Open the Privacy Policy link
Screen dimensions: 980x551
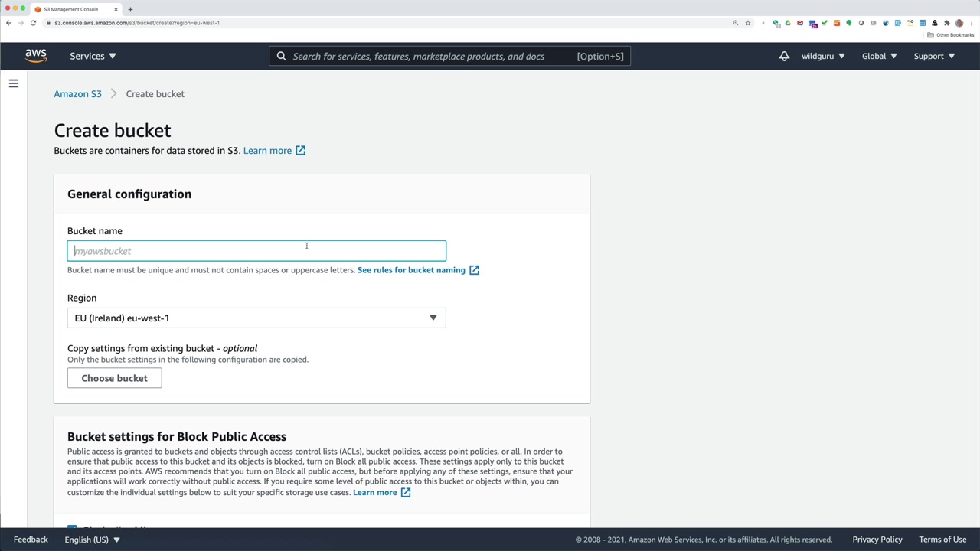click(x=877, y=540)
